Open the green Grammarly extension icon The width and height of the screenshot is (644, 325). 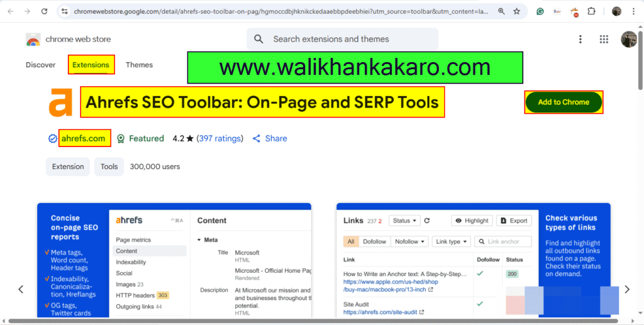(x=540, y=11)
